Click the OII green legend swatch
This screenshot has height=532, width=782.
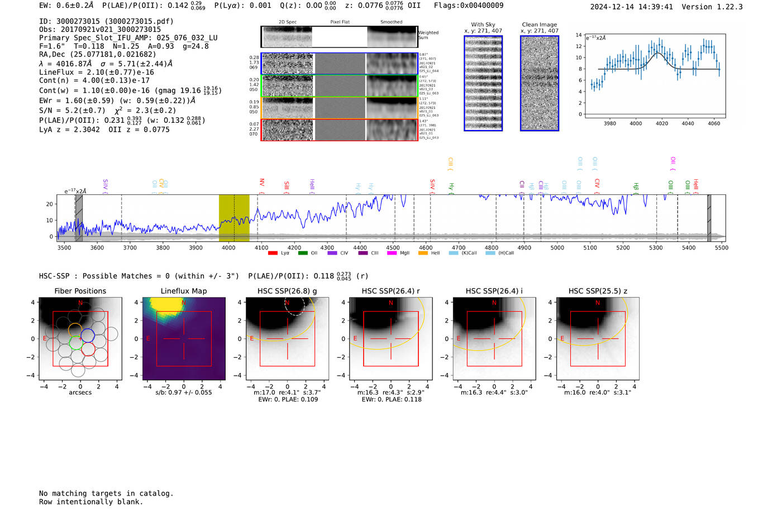pyautogui.click(x=303, y=253)
